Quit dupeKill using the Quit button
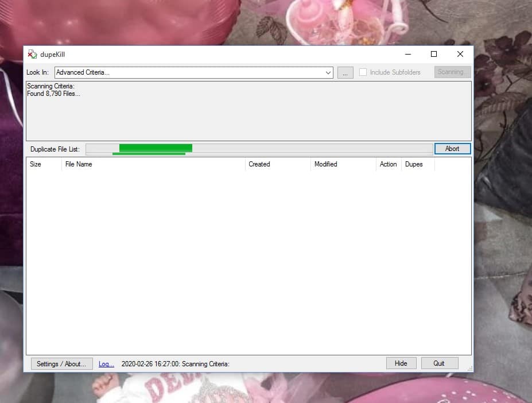 pos(439,363)
